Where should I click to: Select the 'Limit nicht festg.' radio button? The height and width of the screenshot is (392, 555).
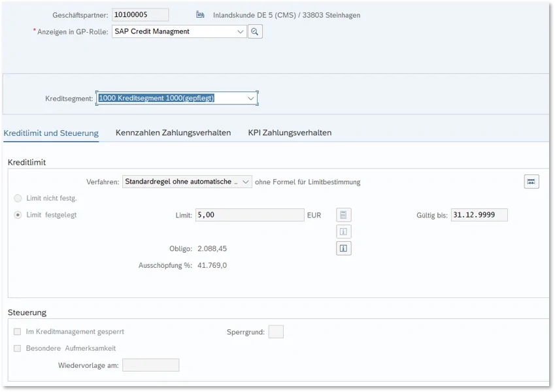pos(18,198)
